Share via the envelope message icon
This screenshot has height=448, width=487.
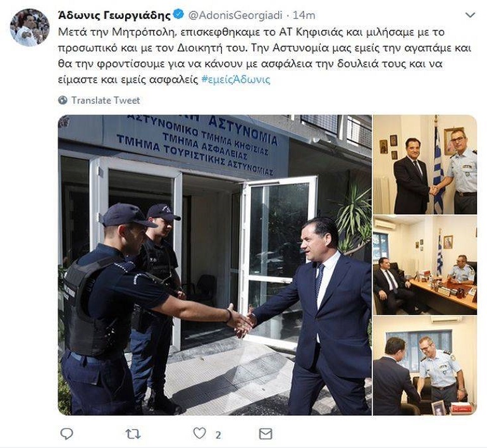(x=266, y=433)
